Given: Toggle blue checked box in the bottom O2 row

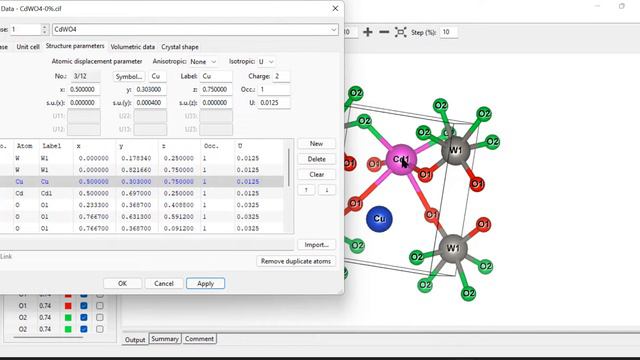Looking at the screenshot, I should pos(84,329).
